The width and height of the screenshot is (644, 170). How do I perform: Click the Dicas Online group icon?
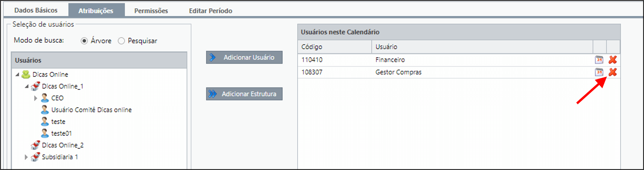(x=26, y=74)
